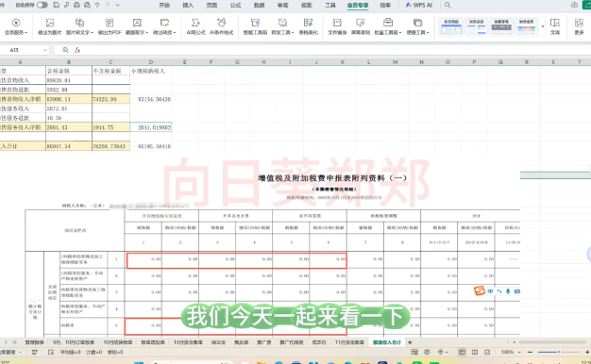This screenshot has height=364, width=591.
Task: Click the sheet tab scroll-right arrow
Action: [6, 342]
